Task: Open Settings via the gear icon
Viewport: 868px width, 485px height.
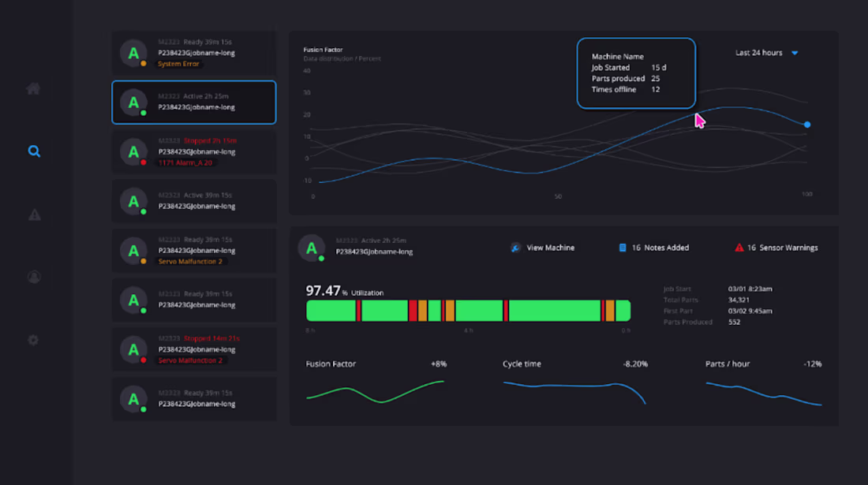Action: click(33, 340)
